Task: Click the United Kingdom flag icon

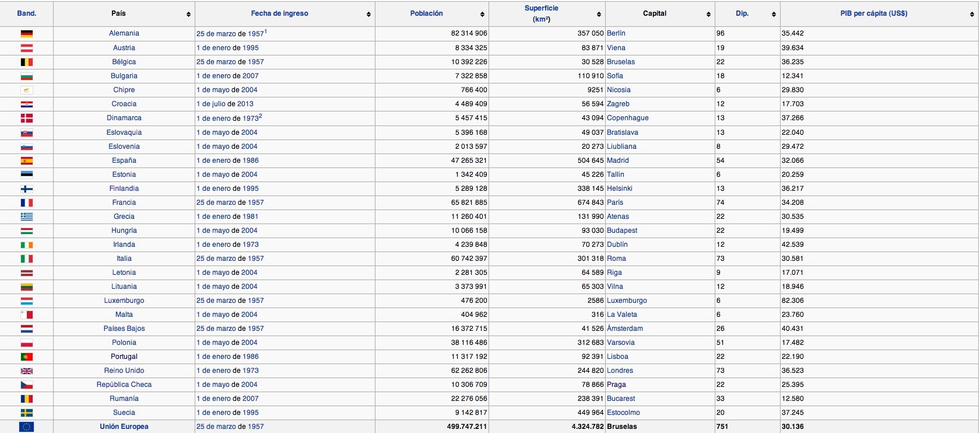Action: click(x=27, y=371)
